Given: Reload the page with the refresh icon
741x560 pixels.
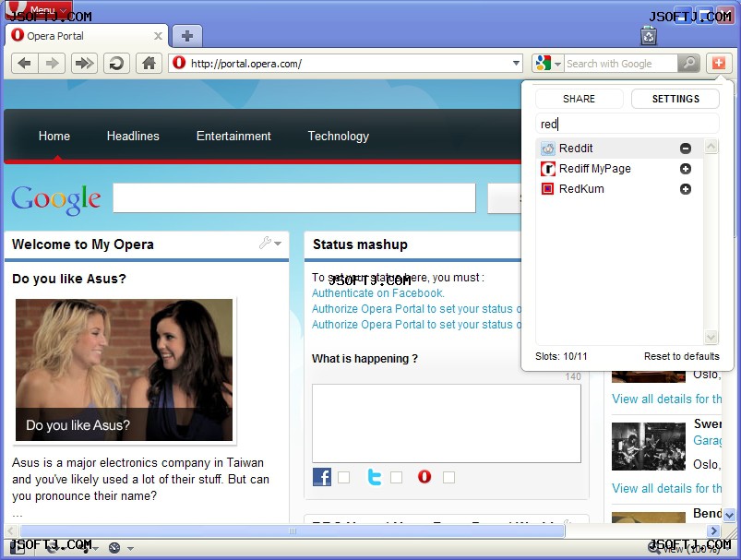Looking at the screenshot, I should 116,64.
